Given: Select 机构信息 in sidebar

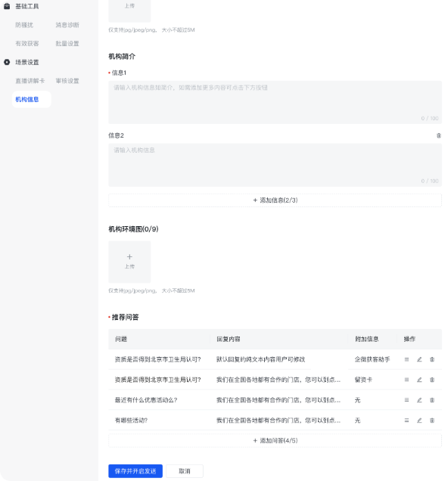Looking at the screenshot, I should 31,99.
